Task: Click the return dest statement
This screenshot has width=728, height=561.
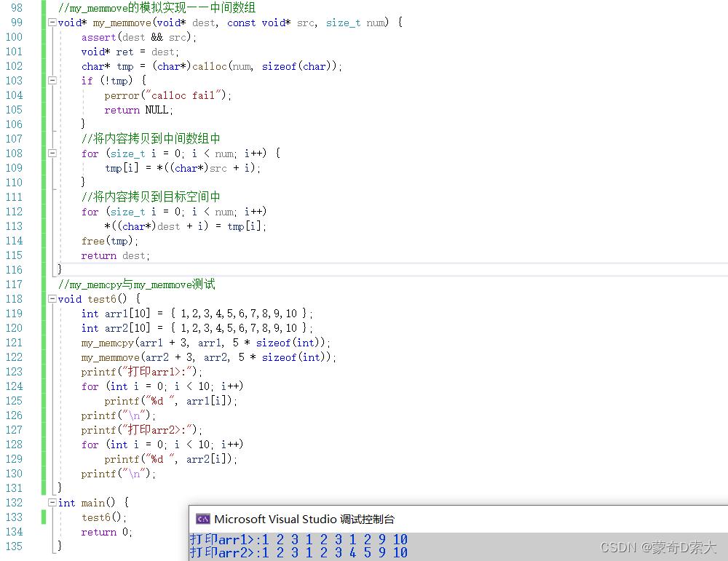Action: 115,255
